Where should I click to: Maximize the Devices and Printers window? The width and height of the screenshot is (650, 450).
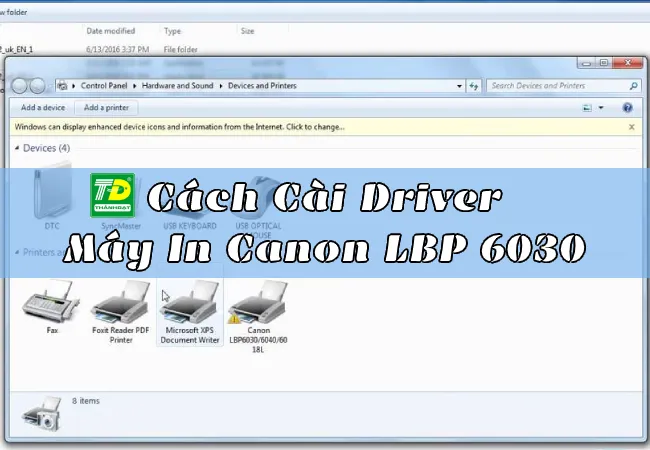pos(604,63)
